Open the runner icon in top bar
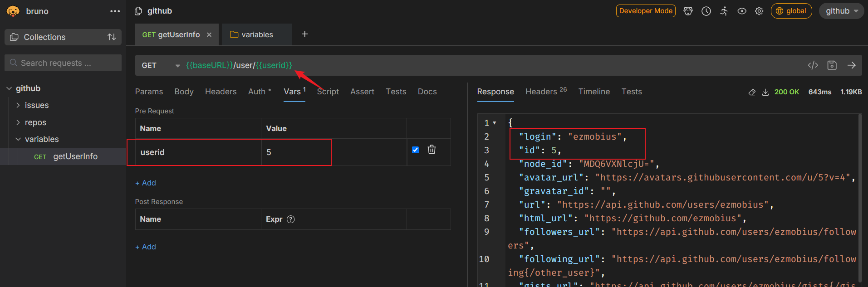The image size is (868, 287). point(724,11)
